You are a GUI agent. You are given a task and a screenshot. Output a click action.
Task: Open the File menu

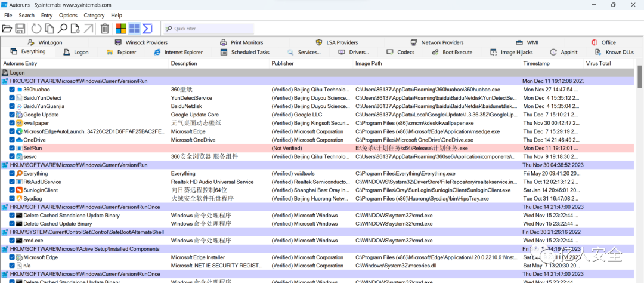[x=8, y=15]
